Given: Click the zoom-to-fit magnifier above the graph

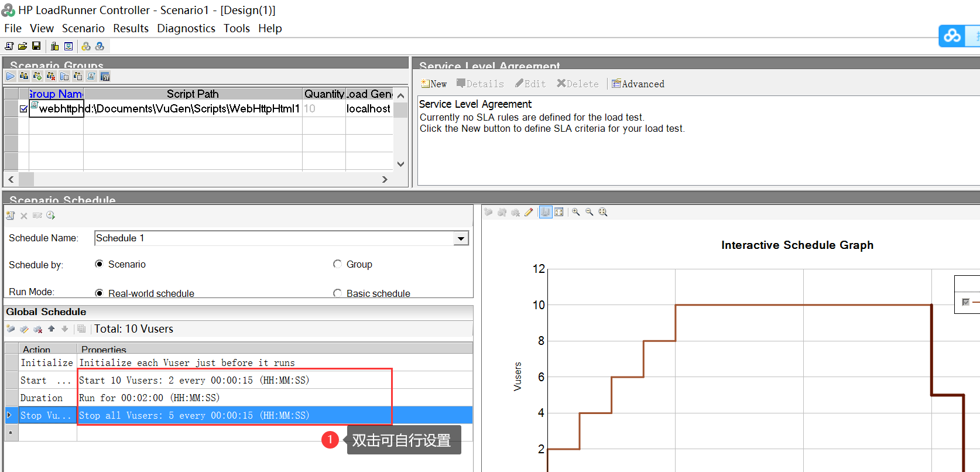Looking at the screenshot, I should (603, 212).
